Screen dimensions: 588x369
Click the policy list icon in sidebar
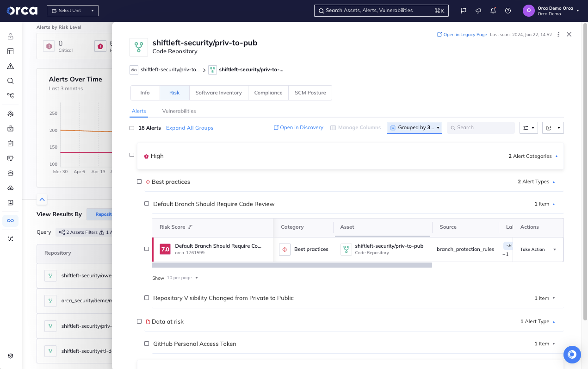point(10,158)
